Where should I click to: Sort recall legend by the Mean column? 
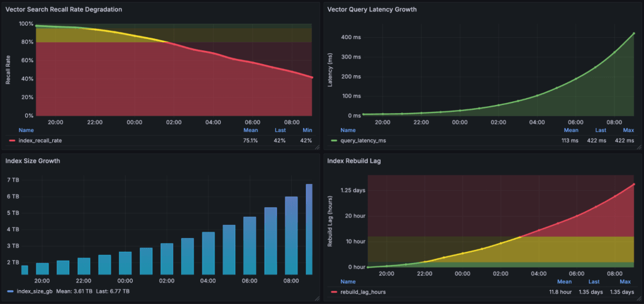click(250, 131)
